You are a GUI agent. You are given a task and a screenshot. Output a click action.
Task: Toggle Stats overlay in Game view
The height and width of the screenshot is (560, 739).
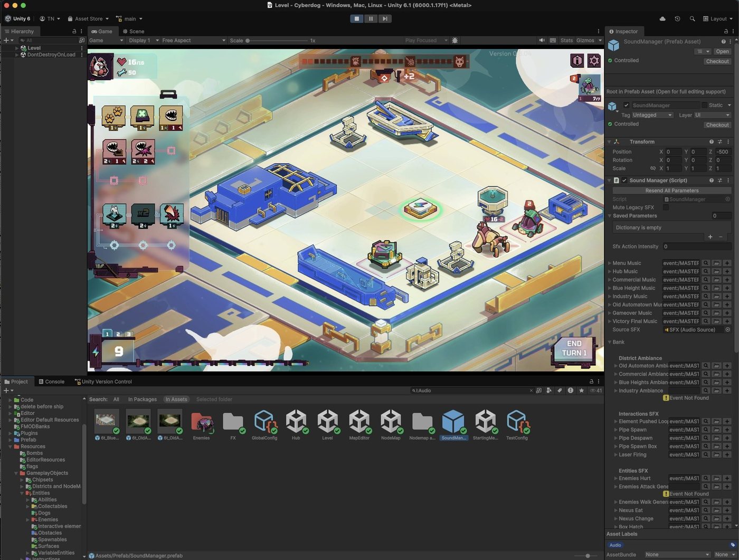pyautogui.click(x=566, y=40)
